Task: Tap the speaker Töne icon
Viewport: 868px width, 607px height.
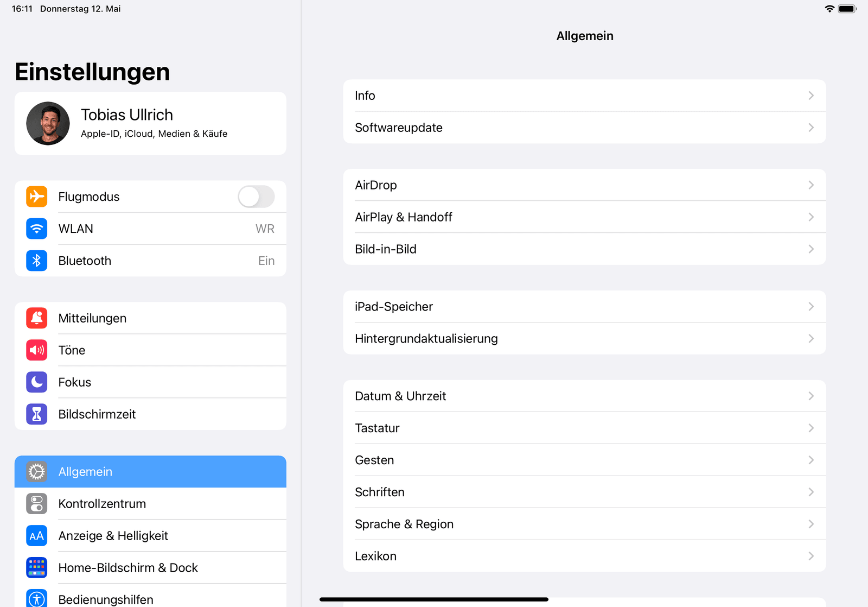Action: (x=36, y=350)
